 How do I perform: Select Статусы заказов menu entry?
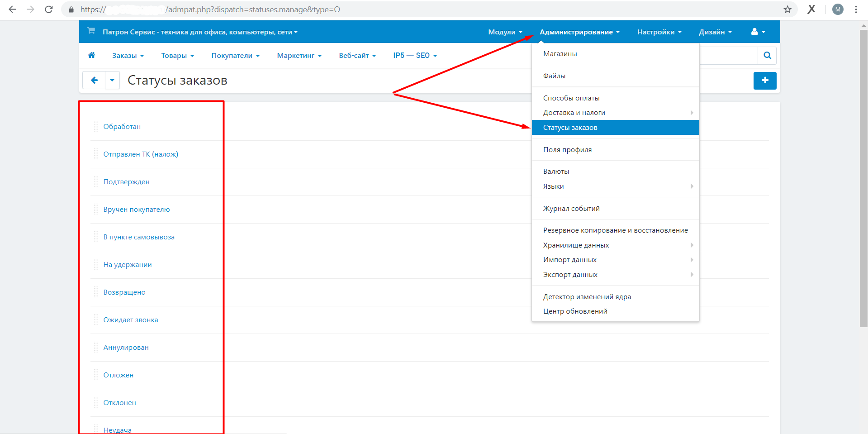616,127
